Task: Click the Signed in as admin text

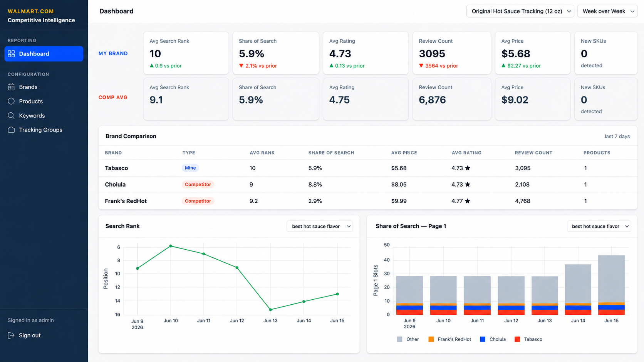Action: tap(31, 320)
